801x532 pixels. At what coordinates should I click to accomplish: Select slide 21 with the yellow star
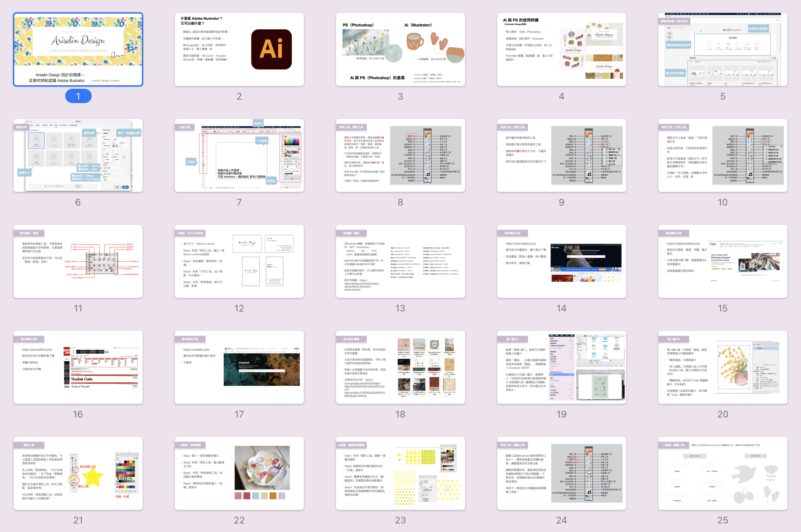pos(78,473)
